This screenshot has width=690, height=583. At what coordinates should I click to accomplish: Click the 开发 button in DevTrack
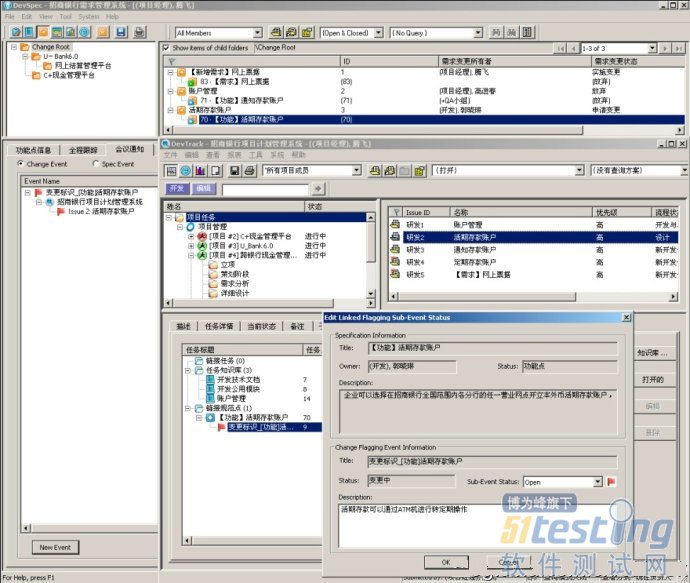[177, 188]
